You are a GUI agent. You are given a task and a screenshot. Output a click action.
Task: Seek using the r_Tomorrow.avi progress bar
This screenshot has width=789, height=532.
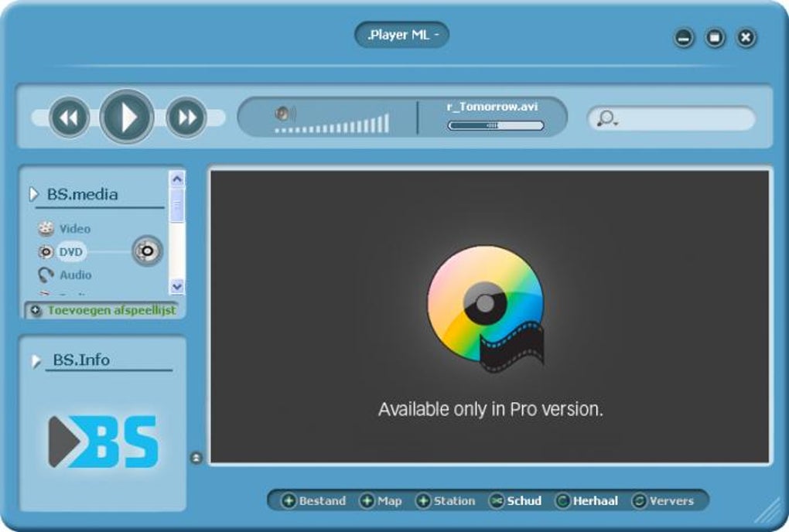coord(496,125)
